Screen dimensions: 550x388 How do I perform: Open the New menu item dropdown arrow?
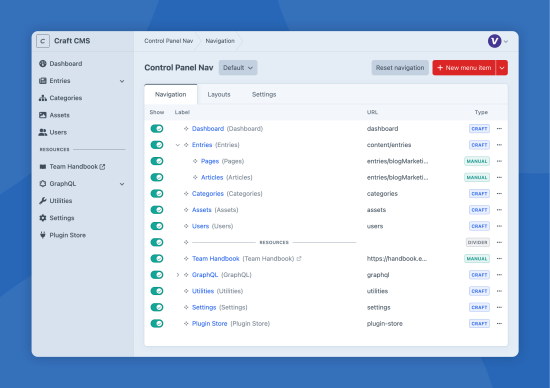tap(502, 68)
